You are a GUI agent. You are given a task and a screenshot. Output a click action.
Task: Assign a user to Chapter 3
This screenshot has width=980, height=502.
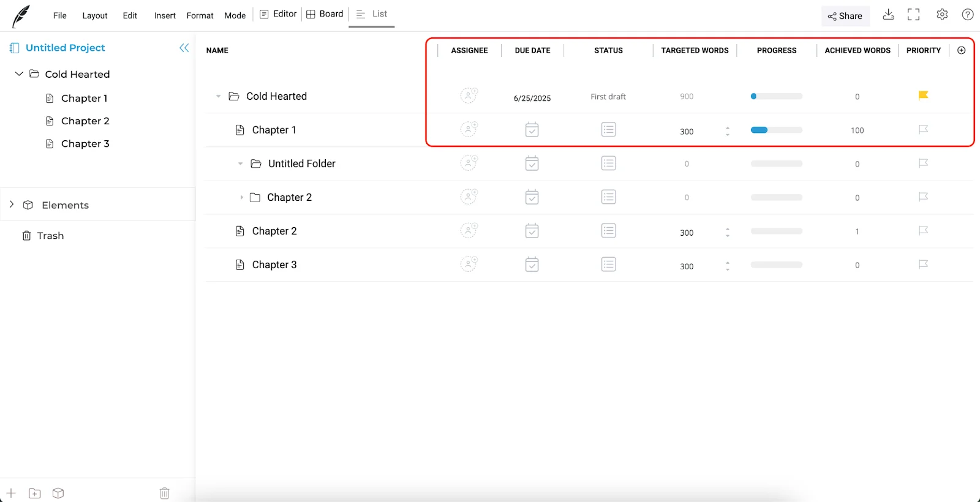point(469,264)
